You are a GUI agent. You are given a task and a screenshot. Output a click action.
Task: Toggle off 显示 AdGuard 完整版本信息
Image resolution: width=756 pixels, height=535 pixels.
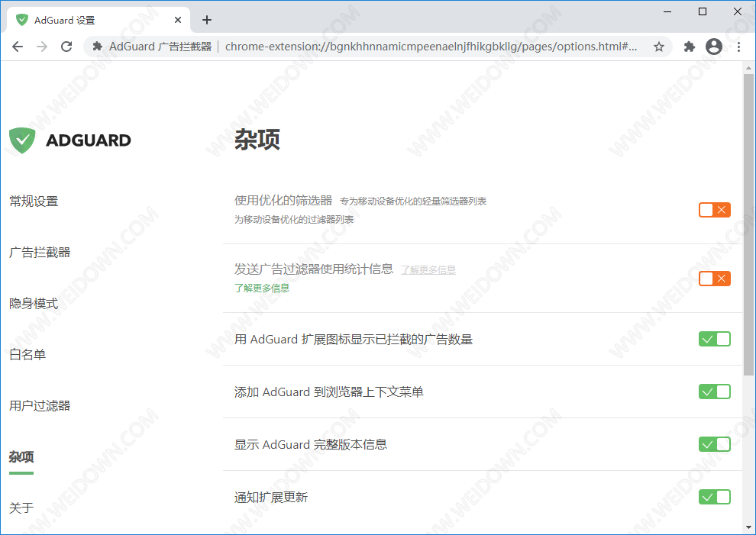click(x=715, y=444)
